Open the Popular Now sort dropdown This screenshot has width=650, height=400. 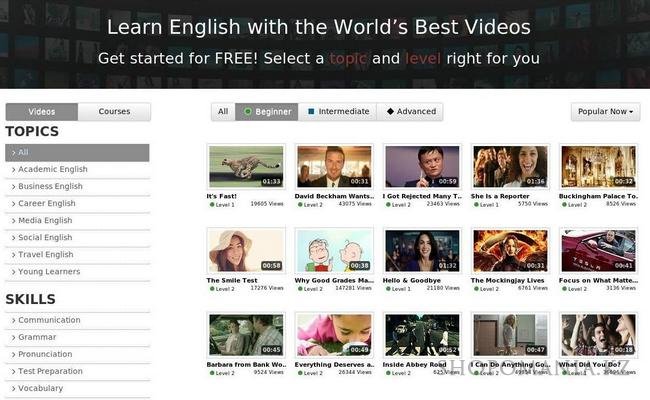click(x=605, y=112)
